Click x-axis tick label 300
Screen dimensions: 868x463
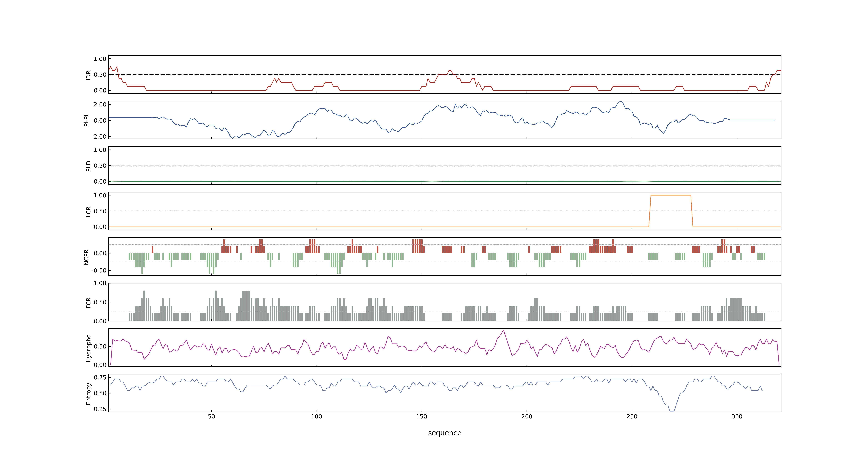(737, 416)
